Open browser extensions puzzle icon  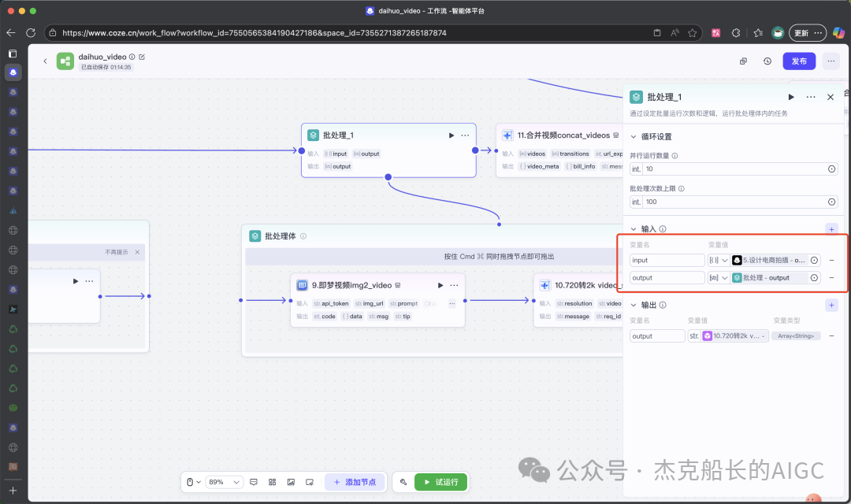point(736,32)
